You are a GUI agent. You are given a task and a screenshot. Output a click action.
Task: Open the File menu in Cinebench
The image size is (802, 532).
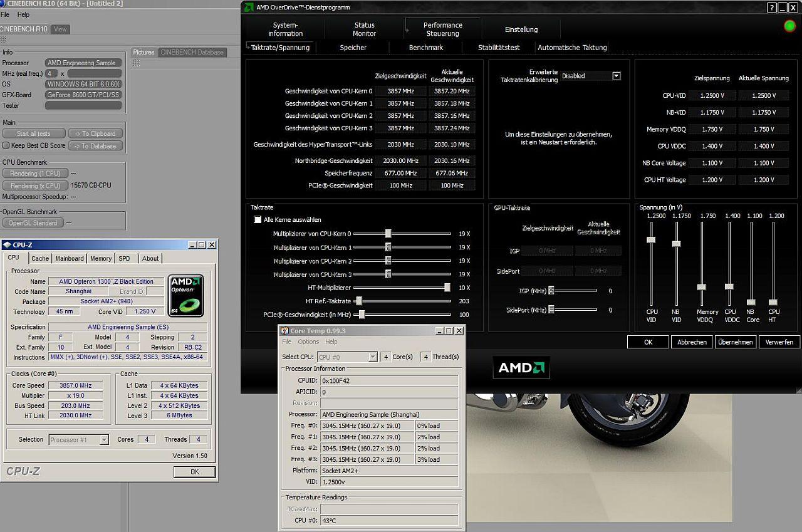coord(5,14)
